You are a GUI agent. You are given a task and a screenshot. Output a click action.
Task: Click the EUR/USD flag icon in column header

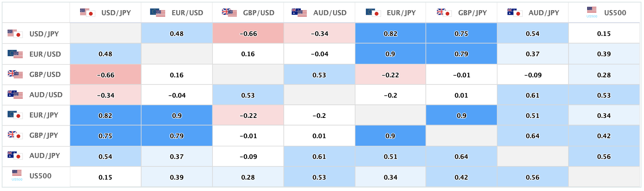point(158,12)
